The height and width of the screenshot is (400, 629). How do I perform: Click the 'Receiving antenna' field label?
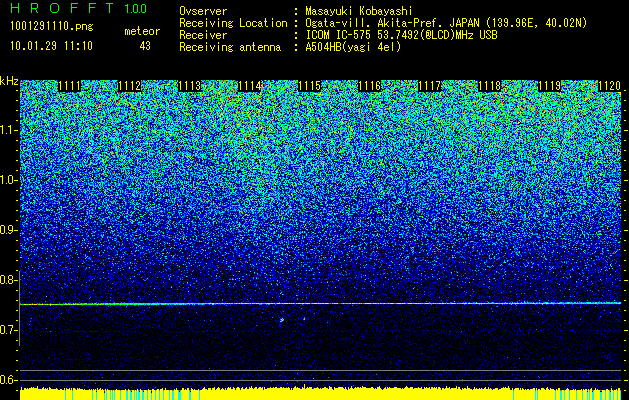pyautogui.click(x=230, y=47)
